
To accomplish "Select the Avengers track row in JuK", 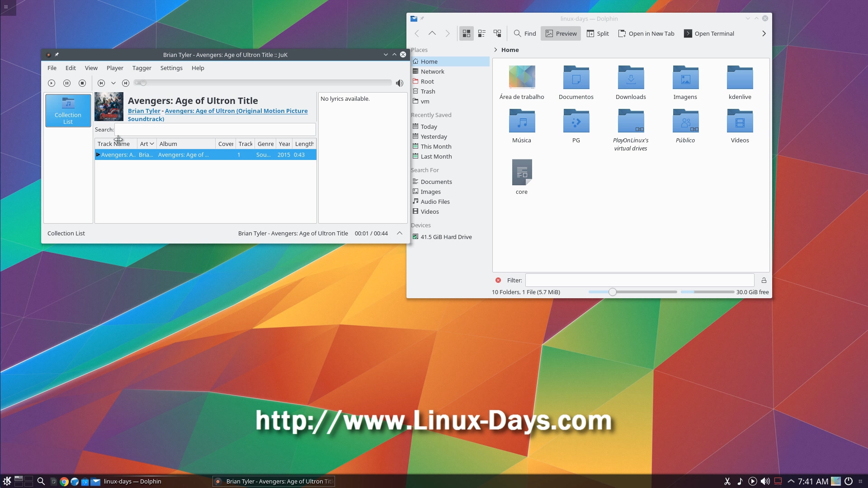I will tap(205, 155).
